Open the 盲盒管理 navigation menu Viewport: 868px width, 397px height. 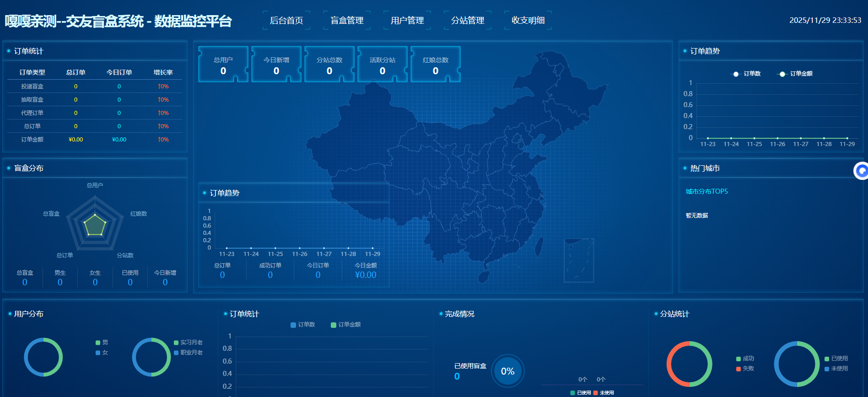tap(347, 21)
